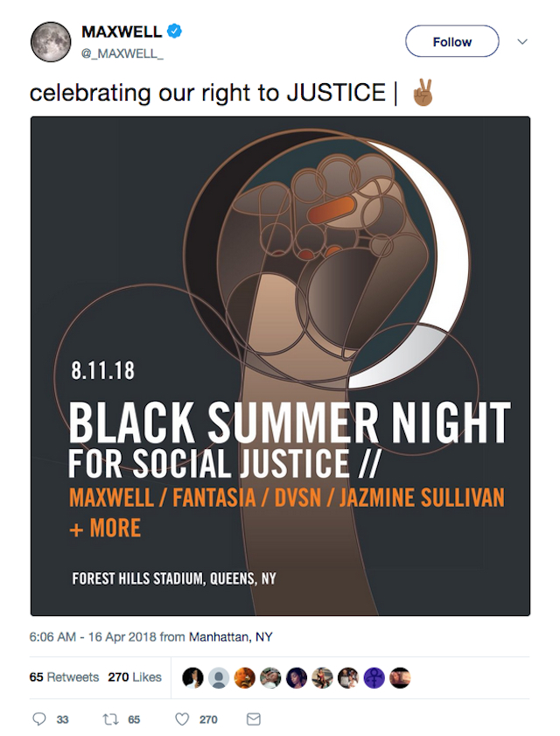This screenshot has height=736, width=560.
Task: Click the blue verified badge next to MAXWELL
Action: coord(175,32)
